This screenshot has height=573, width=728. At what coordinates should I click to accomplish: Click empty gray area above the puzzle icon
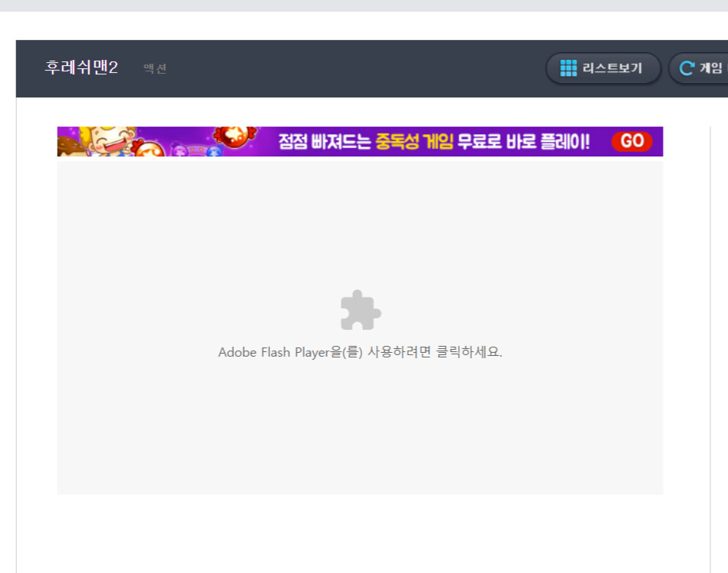click(x=360, y=222)
